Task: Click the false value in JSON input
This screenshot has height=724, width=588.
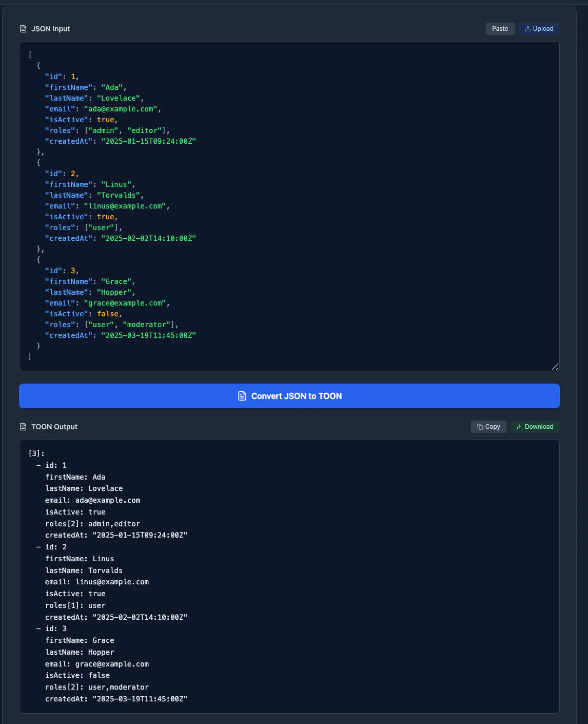Action: tap(108, 314)
